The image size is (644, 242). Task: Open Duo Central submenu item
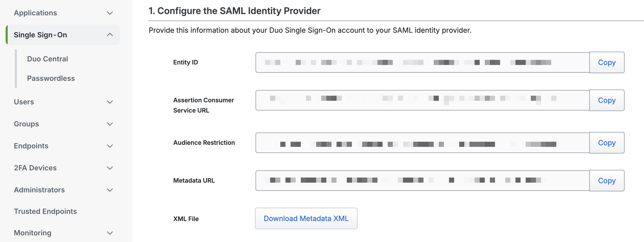tap(48, 59)
